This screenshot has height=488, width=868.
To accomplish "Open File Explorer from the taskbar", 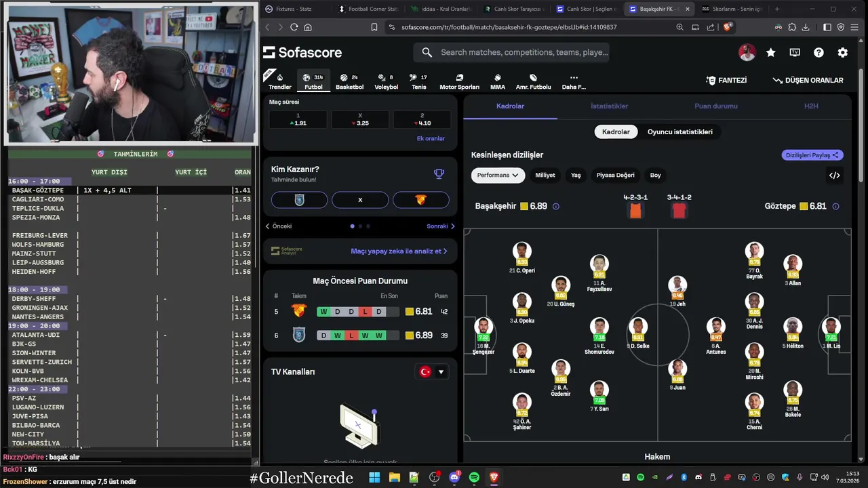I will coord(394,478).
